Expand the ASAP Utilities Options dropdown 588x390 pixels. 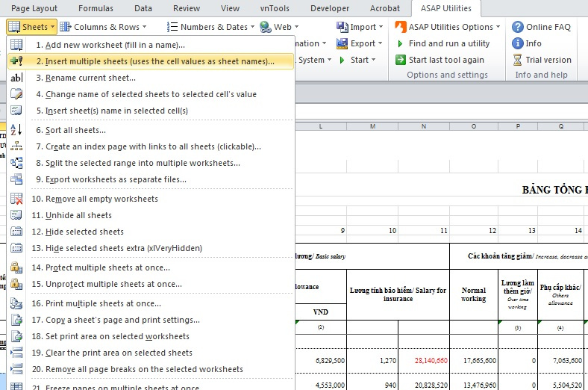[448, 27]
